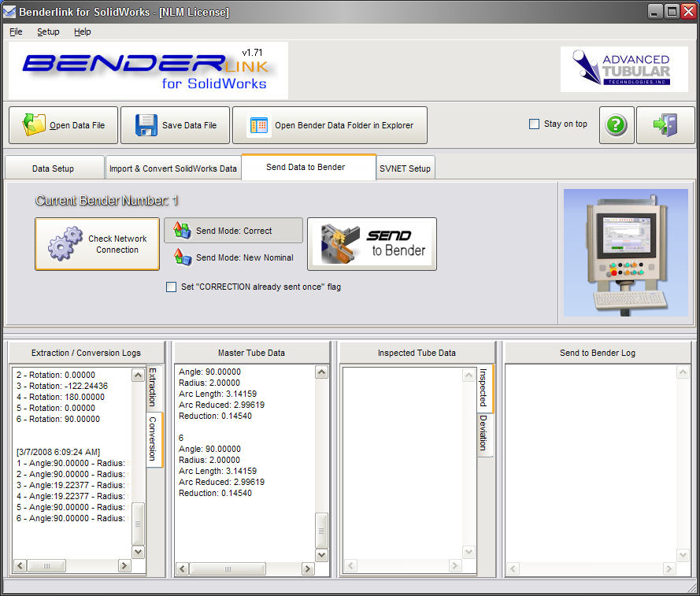The image size is (700, 596).
Task: Select the vertical Extraction log tab
Action: click(153, 387)
